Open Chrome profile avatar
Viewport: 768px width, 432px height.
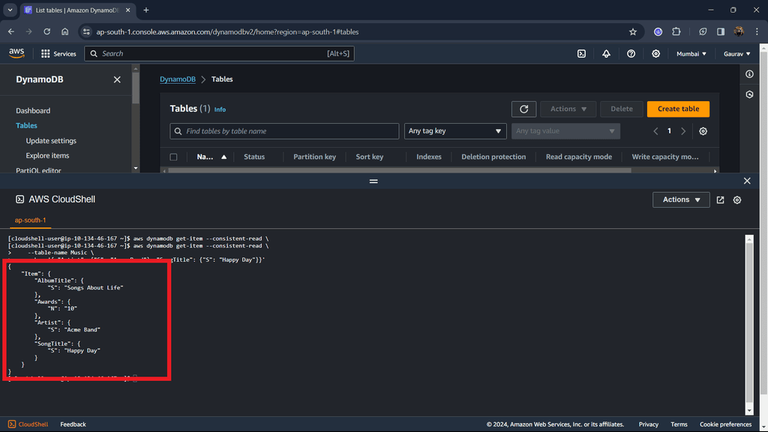tap(739, 32)
